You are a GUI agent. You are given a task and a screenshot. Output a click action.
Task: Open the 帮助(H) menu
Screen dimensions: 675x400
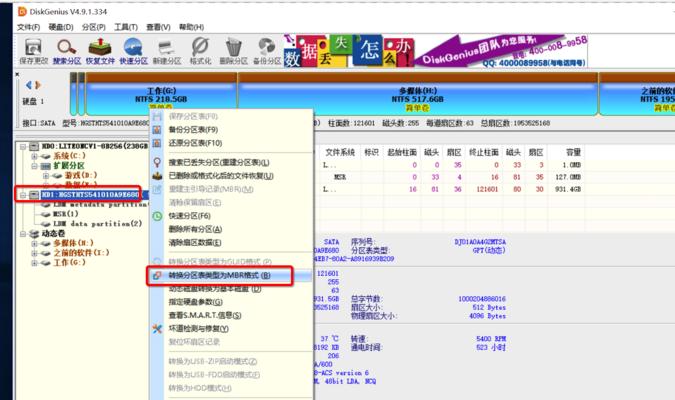[x=191, y=27]
